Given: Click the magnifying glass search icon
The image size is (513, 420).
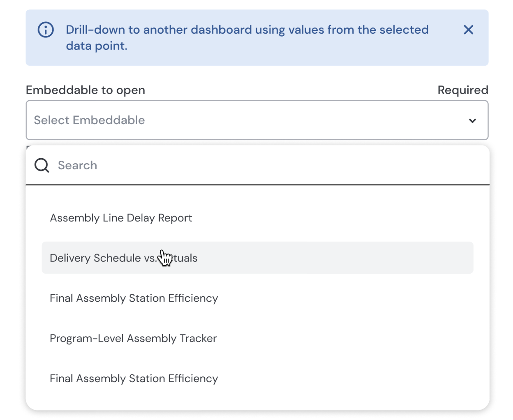Looking at the screenshot, I should coord(42,165).
